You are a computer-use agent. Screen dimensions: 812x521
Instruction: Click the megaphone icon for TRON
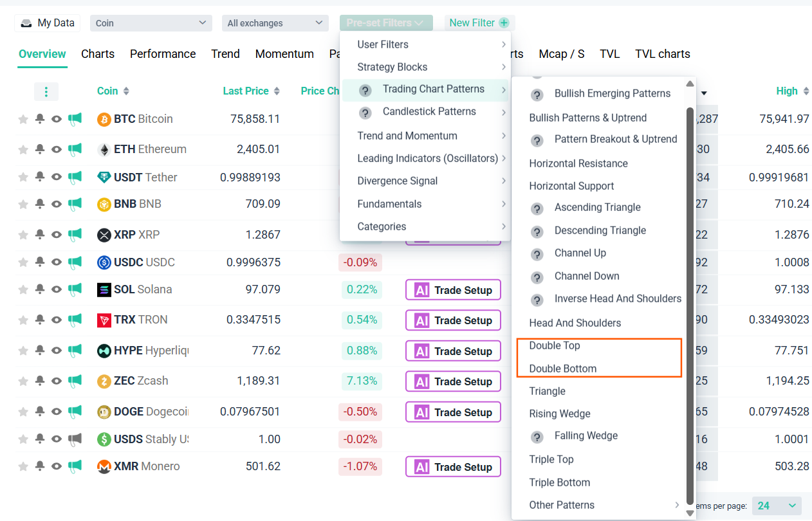75,320
